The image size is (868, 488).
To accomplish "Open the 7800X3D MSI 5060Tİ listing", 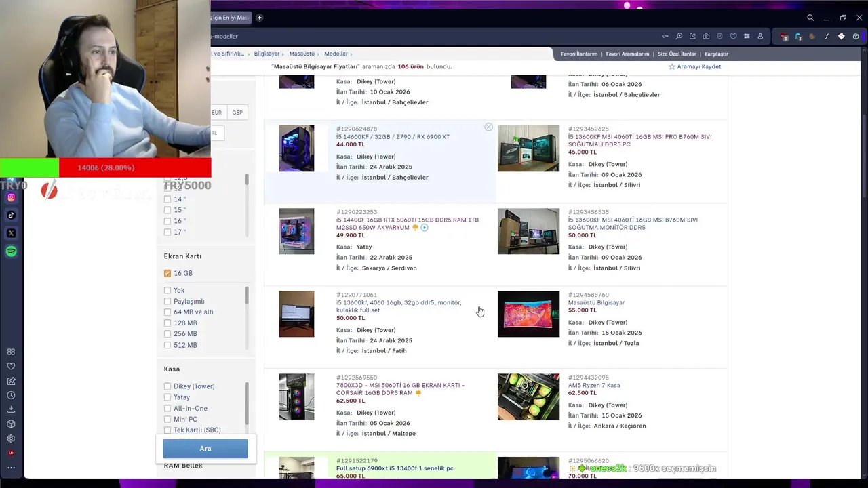I will [x=400, y=389].
